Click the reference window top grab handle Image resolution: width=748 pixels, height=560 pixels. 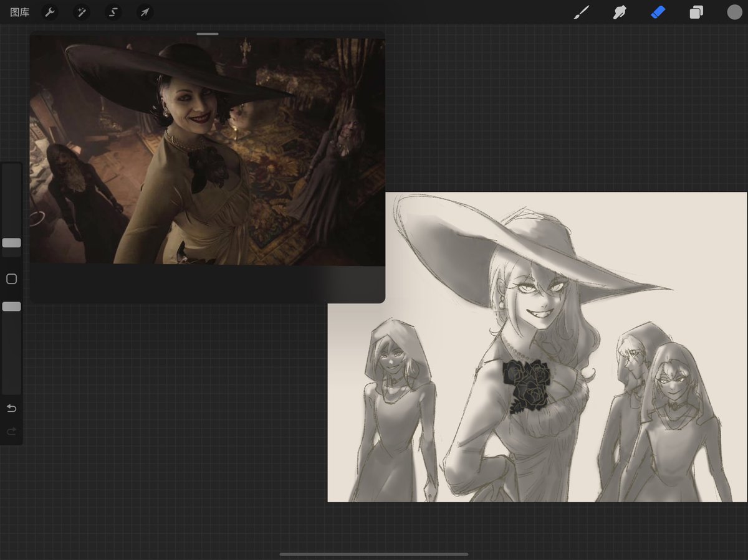point(208,34)
